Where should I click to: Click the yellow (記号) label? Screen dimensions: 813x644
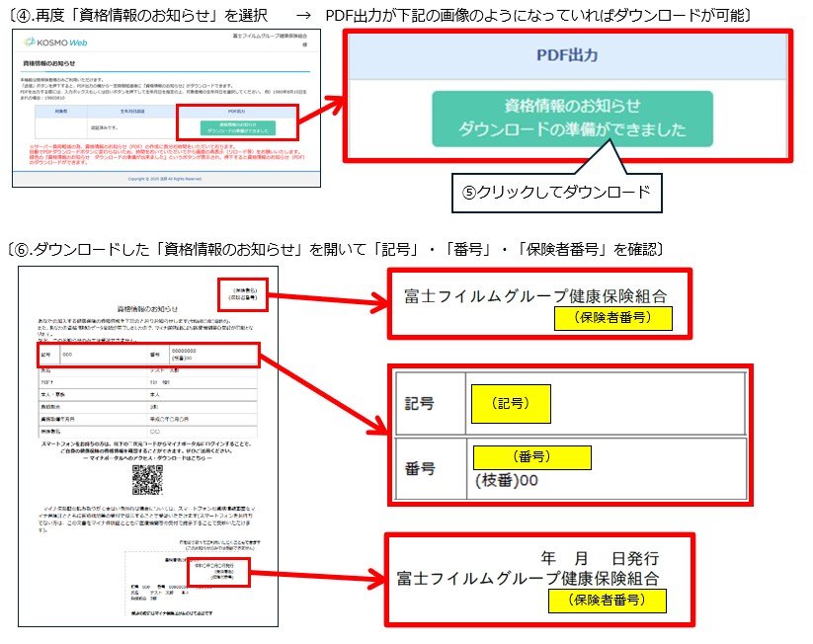pyautogui.click(x=510, y=403)
